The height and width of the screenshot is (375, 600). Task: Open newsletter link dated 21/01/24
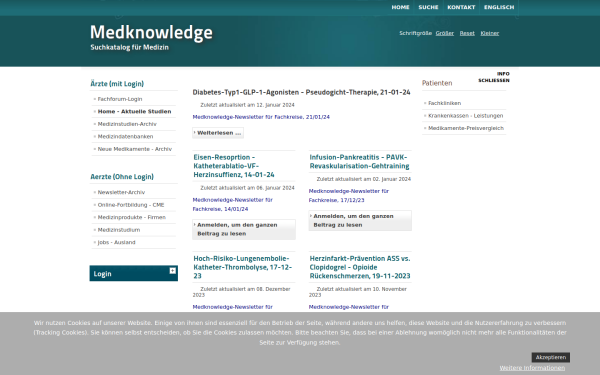coord(261,117)
